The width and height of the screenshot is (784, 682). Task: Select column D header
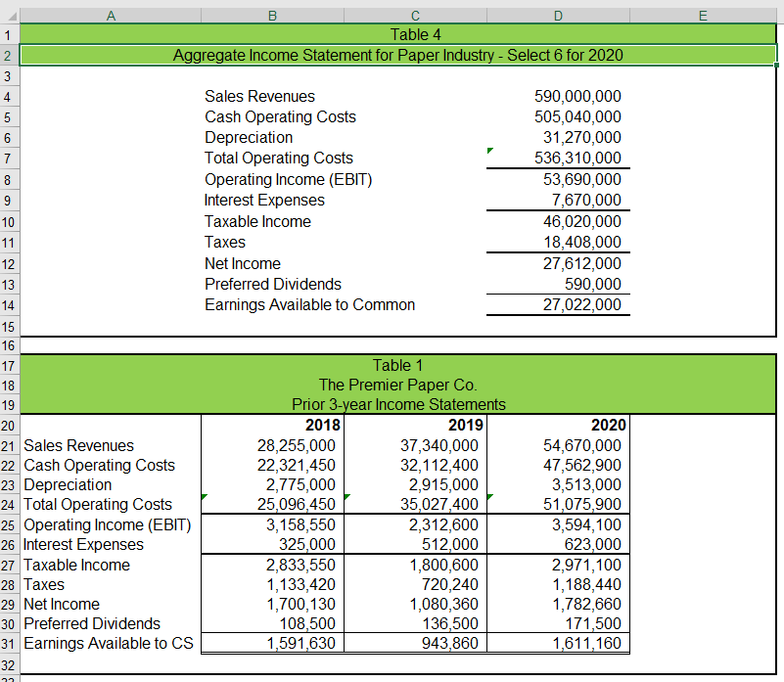pos(558,15)
